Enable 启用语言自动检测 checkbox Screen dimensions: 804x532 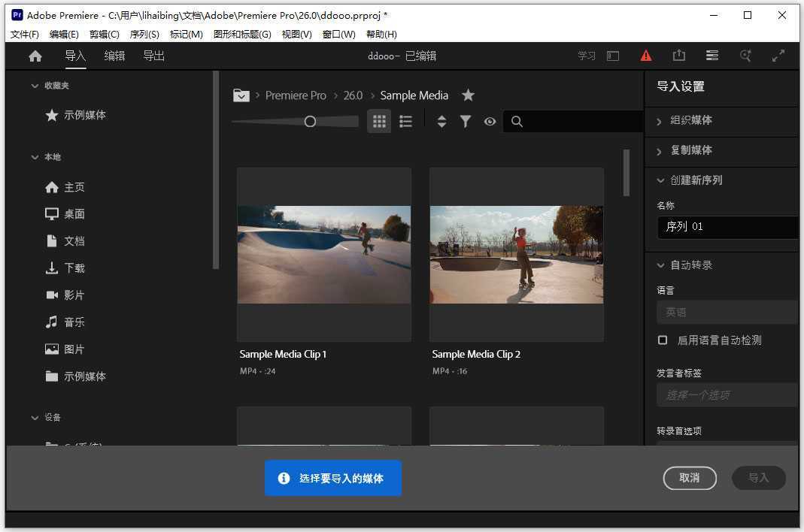pyautogui.click(x=663, y=340)
